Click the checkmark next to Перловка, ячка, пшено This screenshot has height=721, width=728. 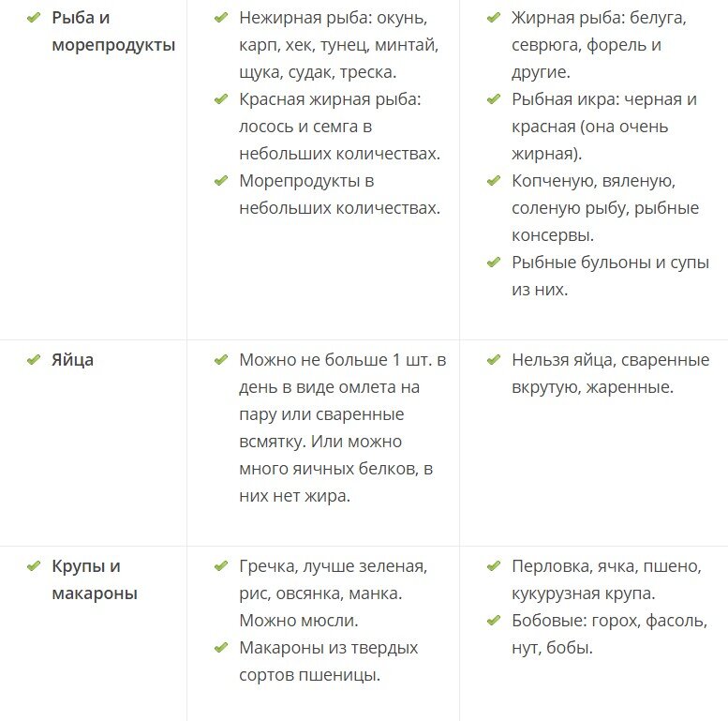(494, 566)
